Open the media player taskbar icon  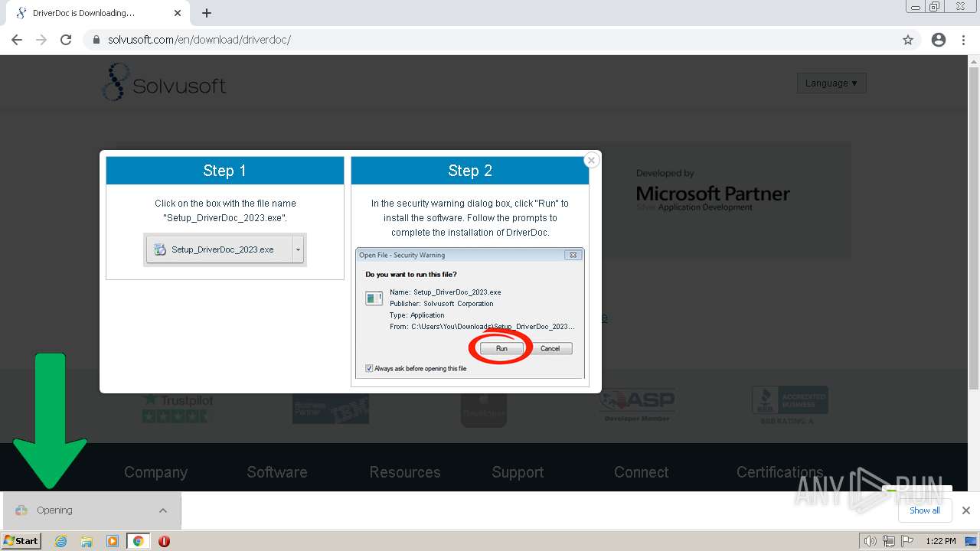(113, 541)
